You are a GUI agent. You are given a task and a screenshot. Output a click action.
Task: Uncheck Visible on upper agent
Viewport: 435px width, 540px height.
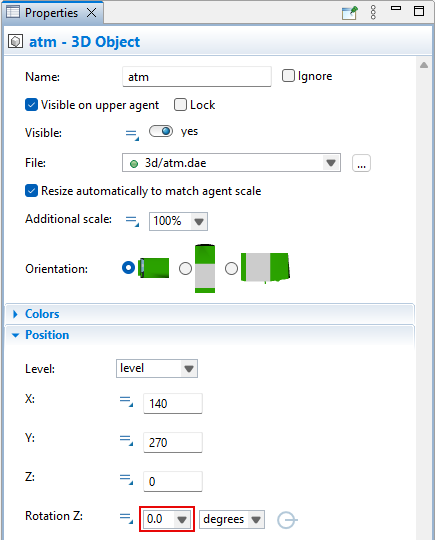pos(31,105)
